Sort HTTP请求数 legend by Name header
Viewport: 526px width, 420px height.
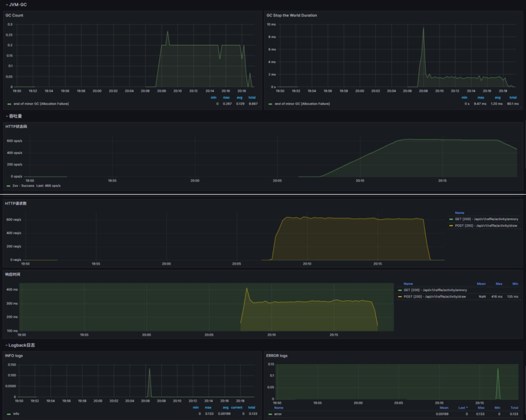460,213
